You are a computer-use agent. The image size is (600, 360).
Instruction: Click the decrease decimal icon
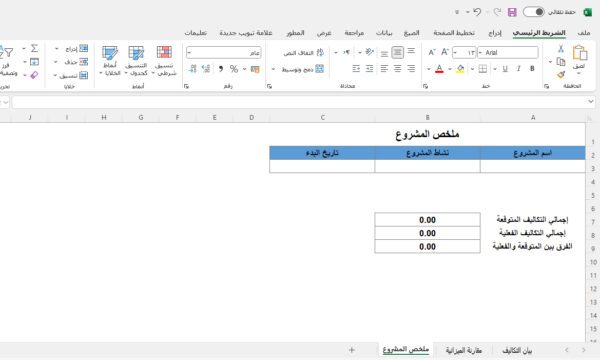pyautogui.click(x=192, y=69)
